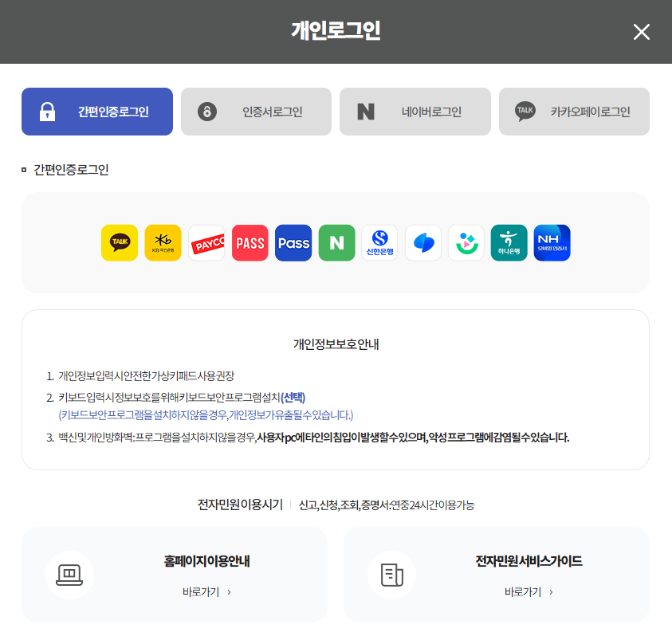Select the Toss authentication icon

click(x=422, y=242)
